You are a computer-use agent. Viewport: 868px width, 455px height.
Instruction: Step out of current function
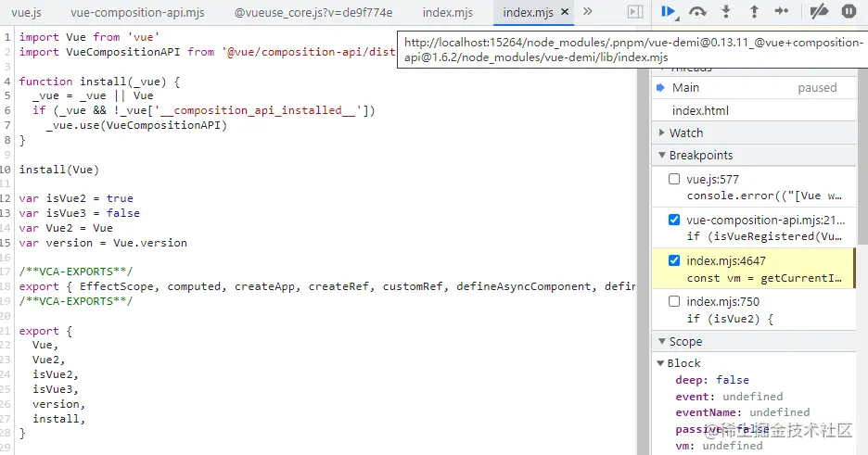point(754,12)
